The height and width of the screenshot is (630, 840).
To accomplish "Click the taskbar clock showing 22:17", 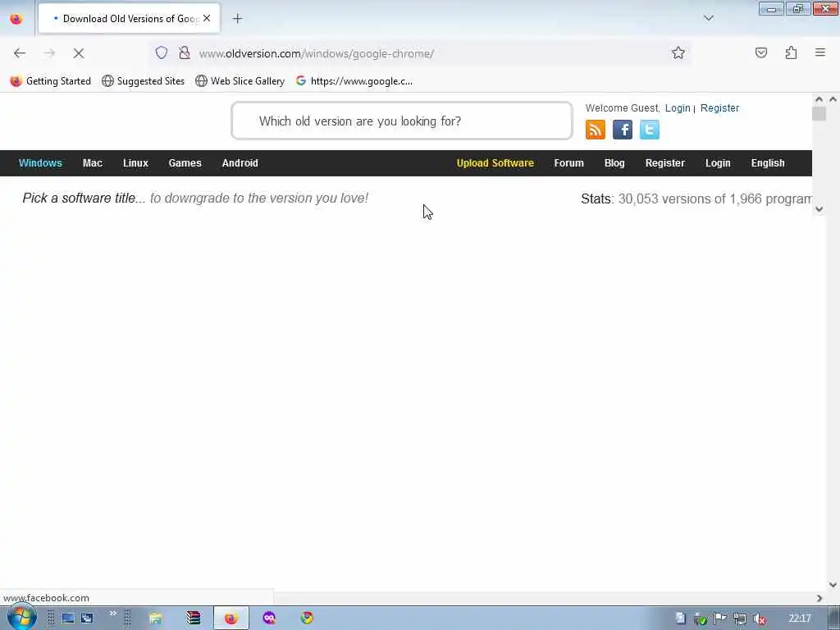I will pyautogui.click(x=799, y=619).
